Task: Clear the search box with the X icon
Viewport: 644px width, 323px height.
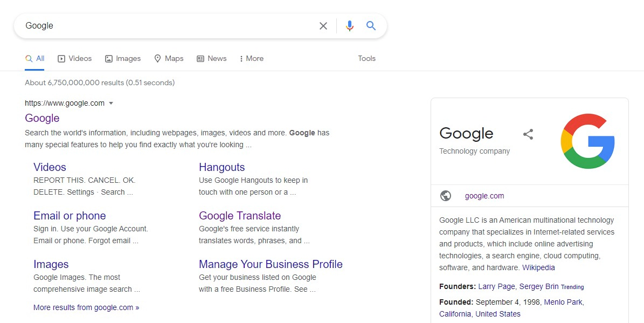Action: pyautogui.click(x=323, y=25)
